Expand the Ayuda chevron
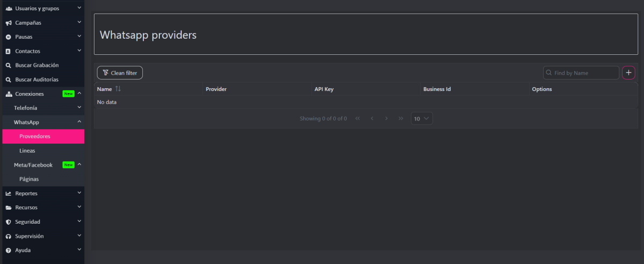This screenshot has width=644, height=264. [x=79, y=249]
